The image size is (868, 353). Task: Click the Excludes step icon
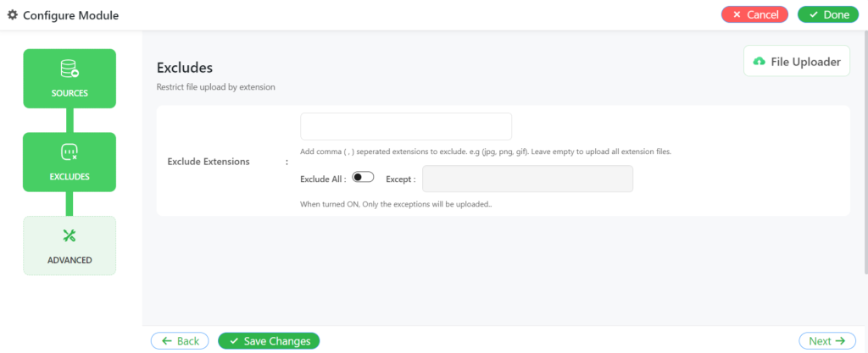[x=70, y=152]
